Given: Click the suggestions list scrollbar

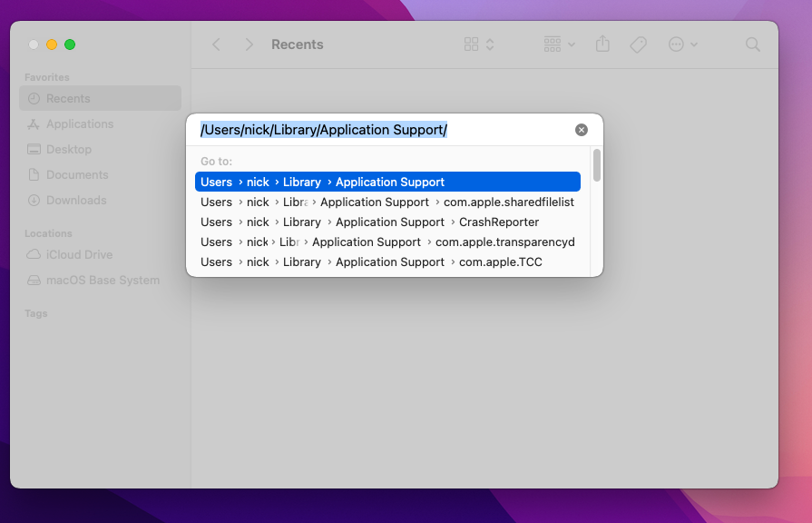Looking at the screenshot, I should coord(597,165).
